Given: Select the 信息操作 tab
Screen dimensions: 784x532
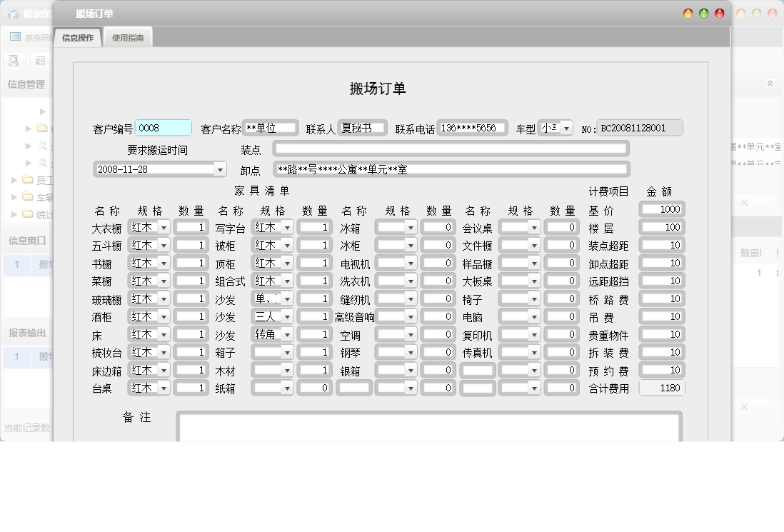Looking at the screenshot, I should pyautogui.click(x=79, y=37).
